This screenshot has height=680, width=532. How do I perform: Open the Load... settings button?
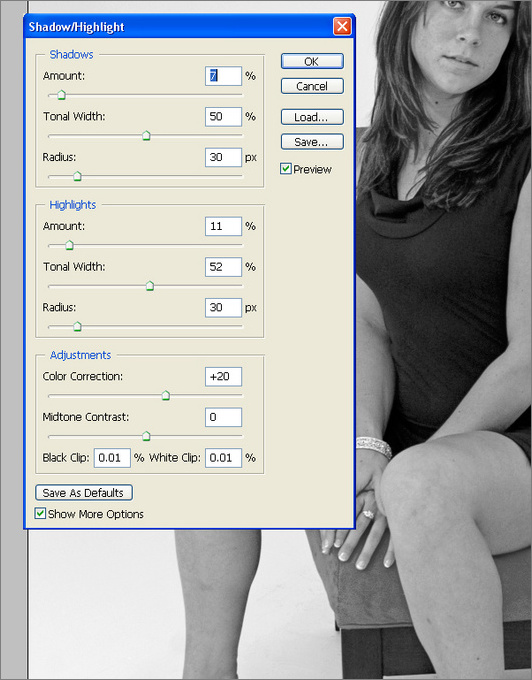(x=312, y=117)
